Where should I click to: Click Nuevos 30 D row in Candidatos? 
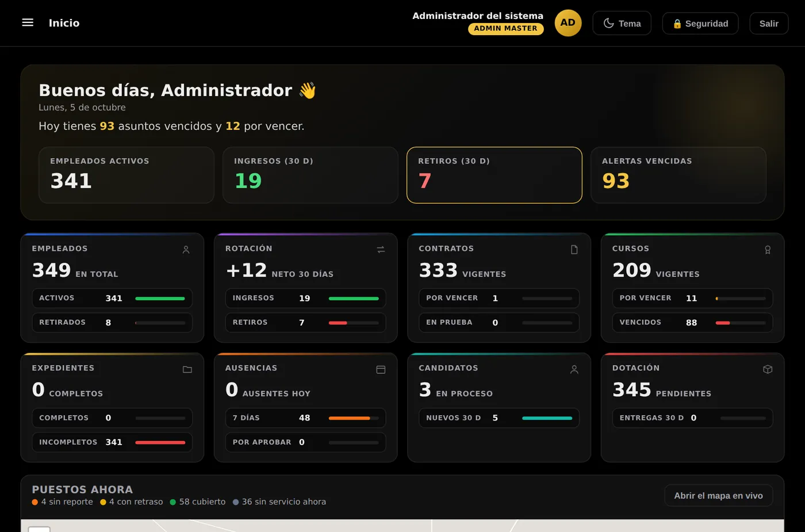coord(499,418)
